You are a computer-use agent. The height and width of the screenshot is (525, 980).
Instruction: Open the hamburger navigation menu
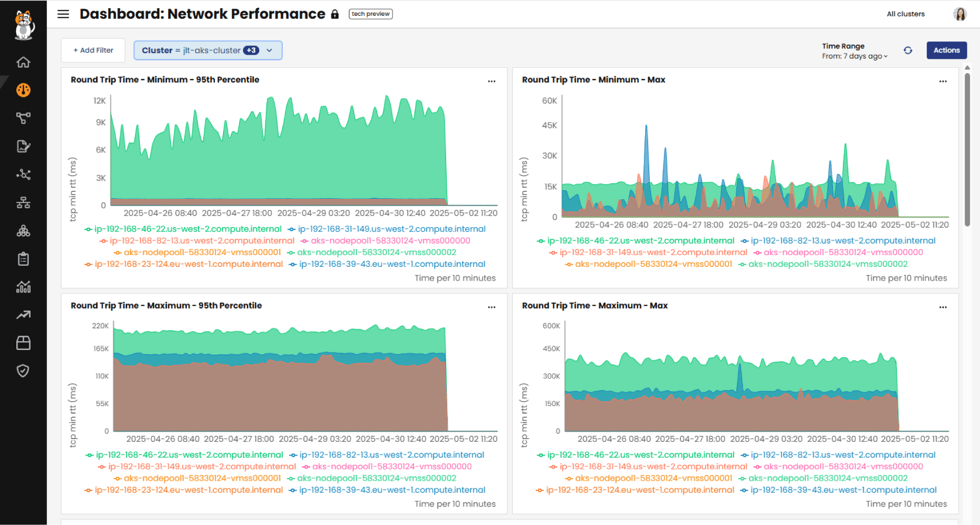pos(63,14)
